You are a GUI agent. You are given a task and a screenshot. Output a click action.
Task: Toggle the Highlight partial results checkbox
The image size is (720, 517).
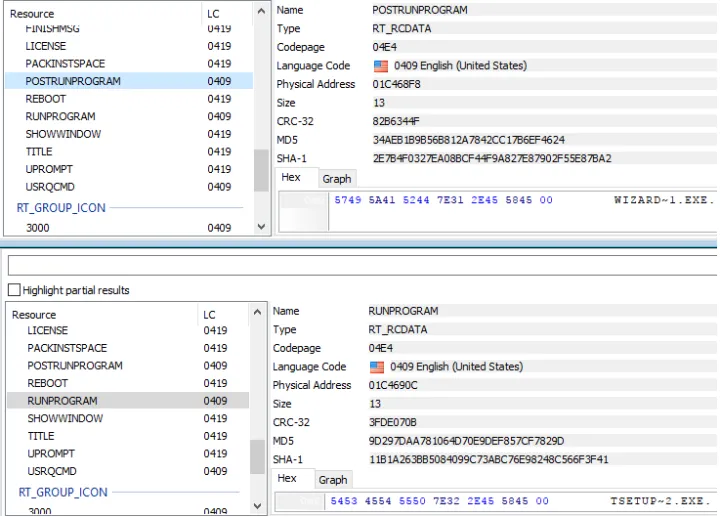click(14, 290)
